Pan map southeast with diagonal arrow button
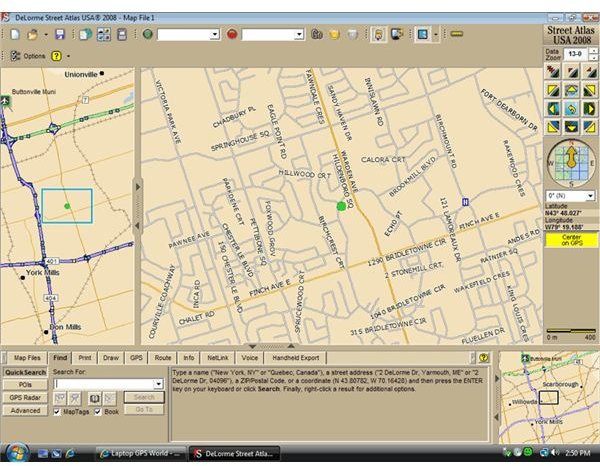600x466 pixels. coord(589,127)
